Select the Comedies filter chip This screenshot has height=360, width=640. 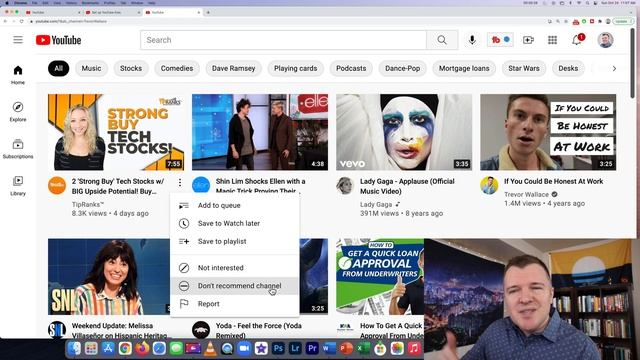[177, 68]
